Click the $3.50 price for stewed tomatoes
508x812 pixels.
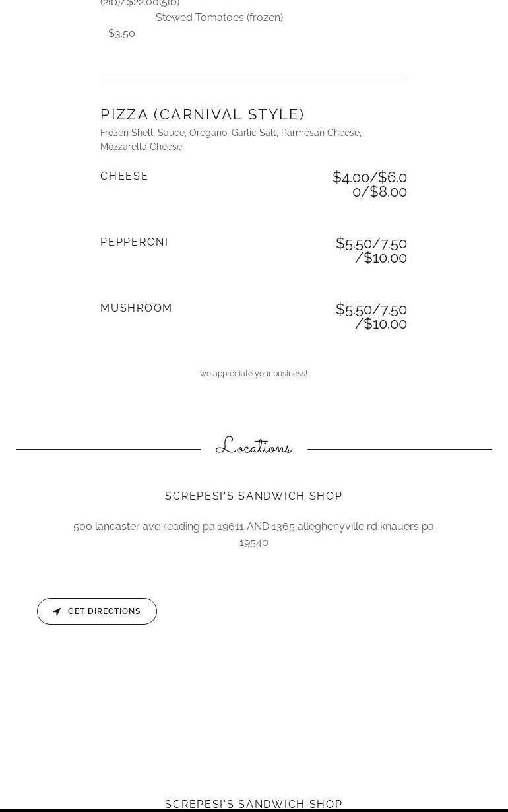coord(121,34)
